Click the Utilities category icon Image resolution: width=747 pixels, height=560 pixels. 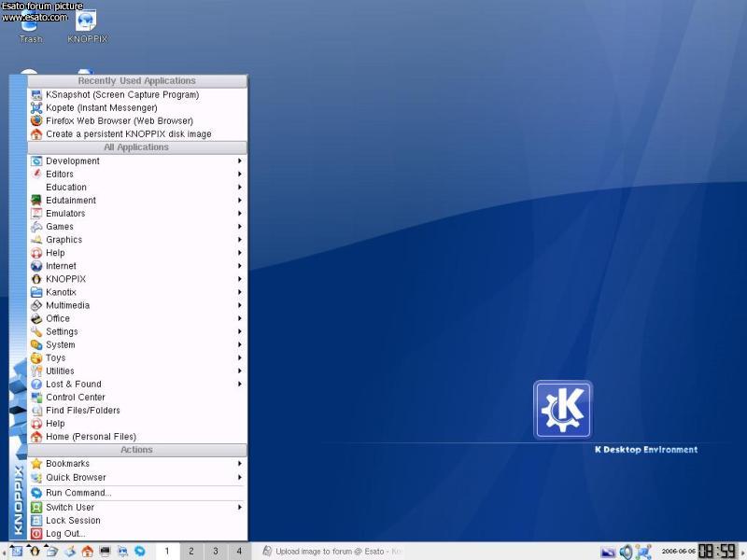pos(36,371)
